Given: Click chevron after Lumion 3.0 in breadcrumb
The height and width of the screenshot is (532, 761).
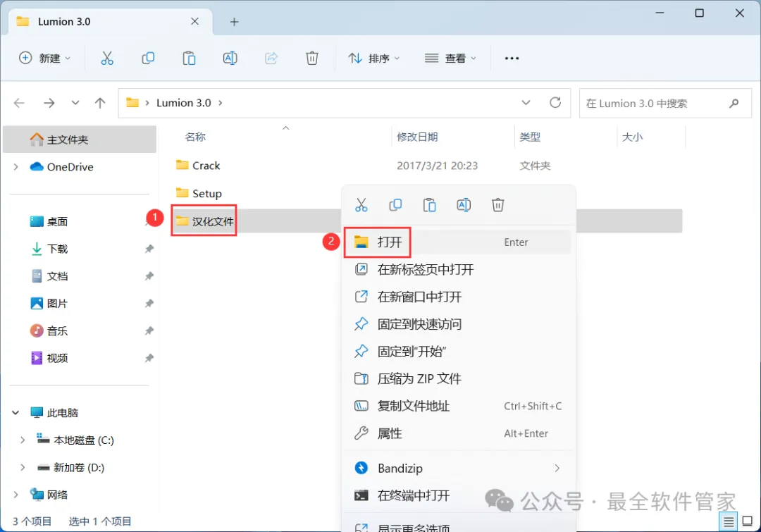Looking at the screenshot, I should point(221,103).
